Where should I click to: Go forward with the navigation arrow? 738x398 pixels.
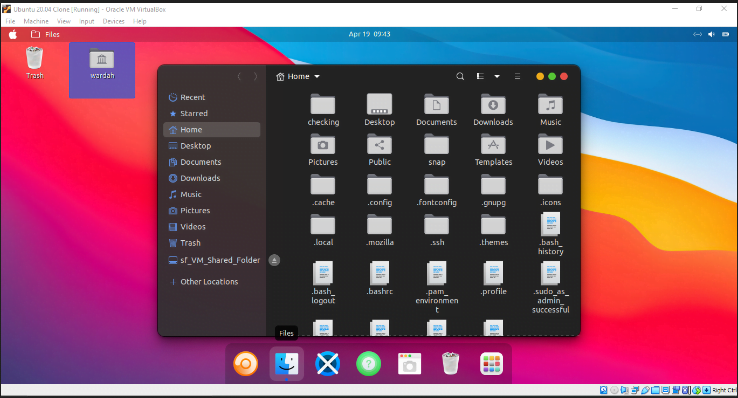(256, 76)
